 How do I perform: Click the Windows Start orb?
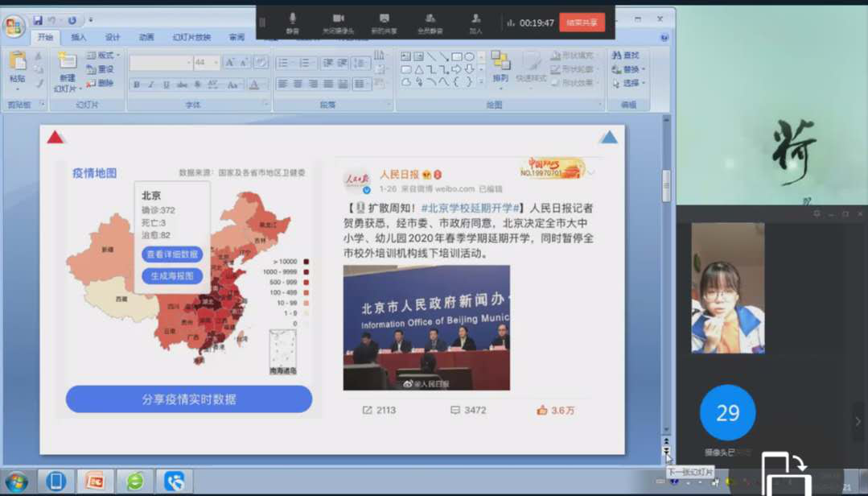point(17,481)
